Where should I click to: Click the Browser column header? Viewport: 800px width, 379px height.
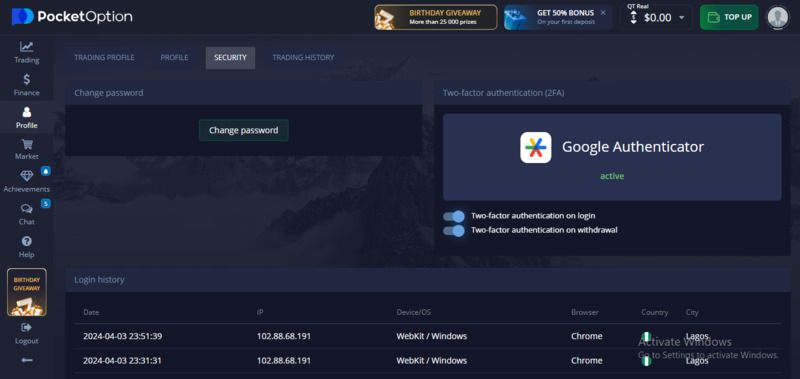(585, 312)
